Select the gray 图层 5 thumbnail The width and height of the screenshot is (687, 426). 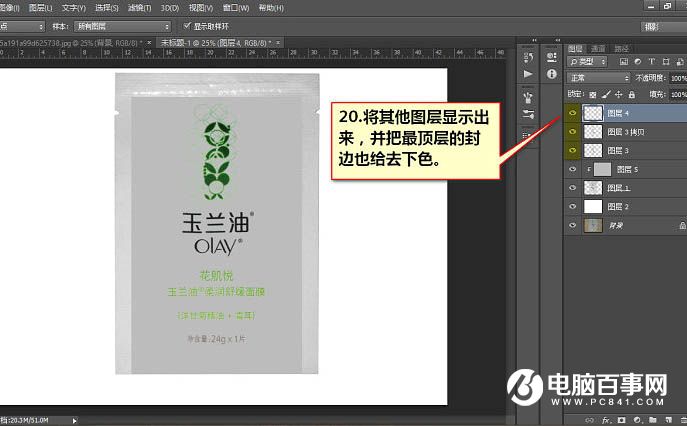(x=602, y=169)
